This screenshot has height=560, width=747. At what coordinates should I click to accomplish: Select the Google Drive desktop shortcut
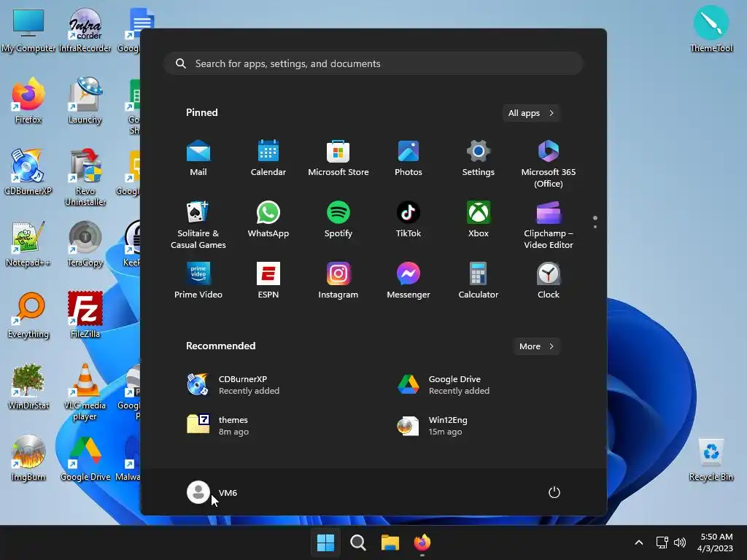click(x=85, y=458)
